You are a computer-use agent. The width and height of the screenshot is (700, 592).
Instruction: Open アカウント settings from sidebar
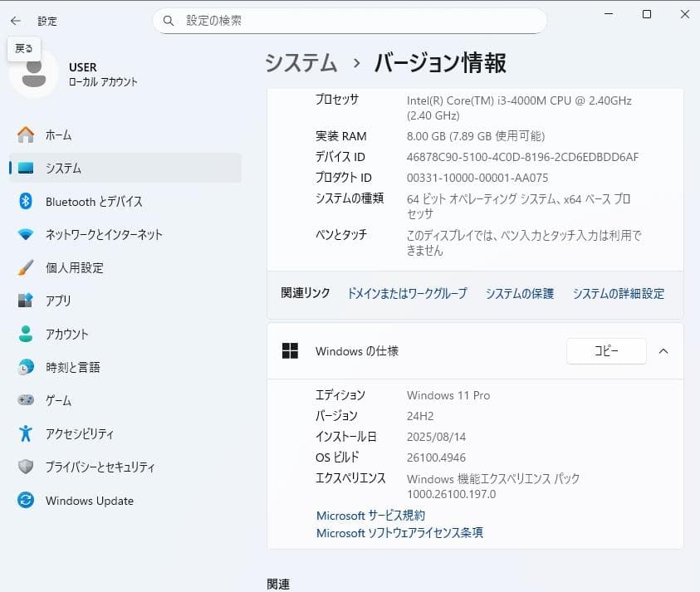(x=62, y=334)
